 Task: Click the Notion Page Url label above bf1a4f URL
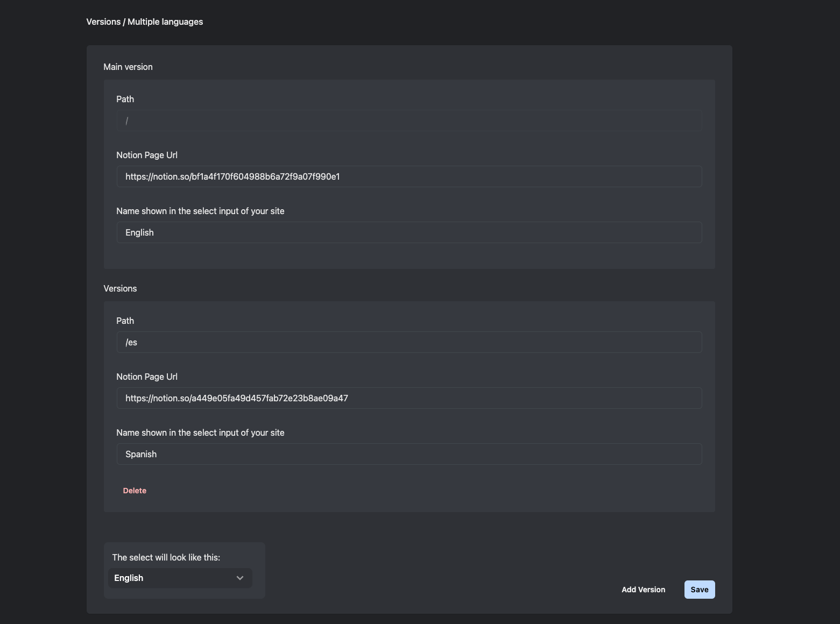[x=147, y=155]
